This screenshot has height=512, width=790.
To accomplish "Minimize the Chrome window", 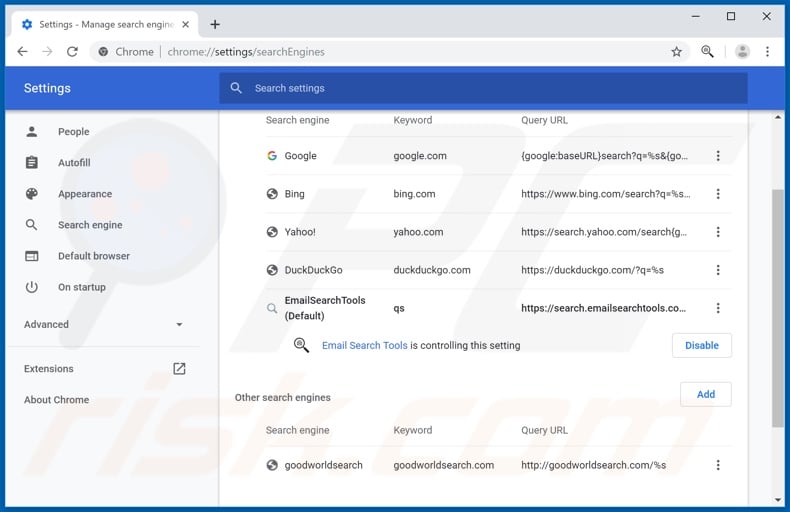I will click(x=696, y=17).
